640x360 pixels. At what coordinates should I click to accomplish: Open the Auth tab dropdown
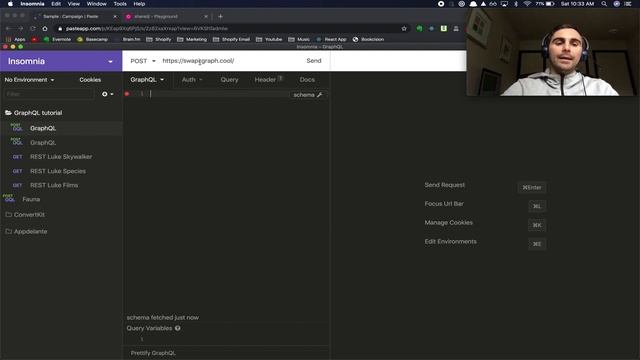[192, 80]
